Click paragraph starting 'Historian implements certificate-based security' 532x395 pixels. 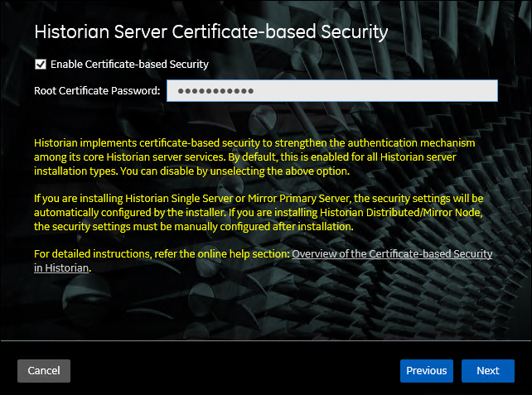click(254, 157)
